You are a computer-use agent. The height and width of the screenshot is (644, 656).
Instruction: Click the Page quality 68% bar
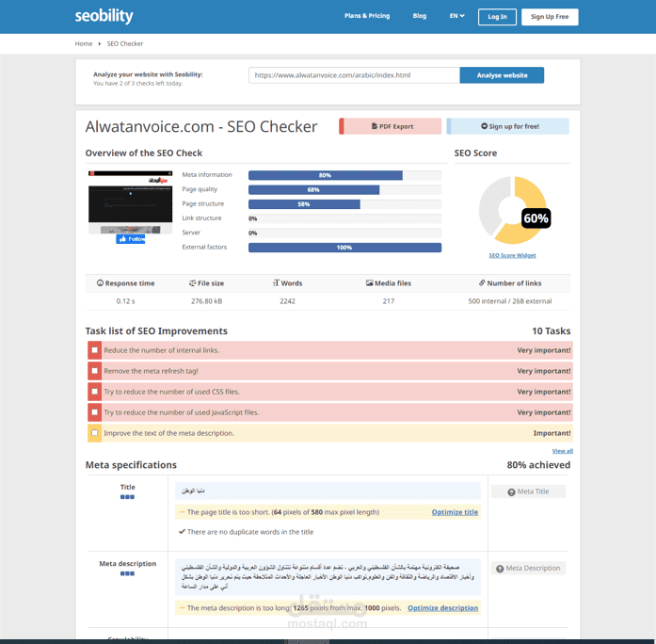344,190
